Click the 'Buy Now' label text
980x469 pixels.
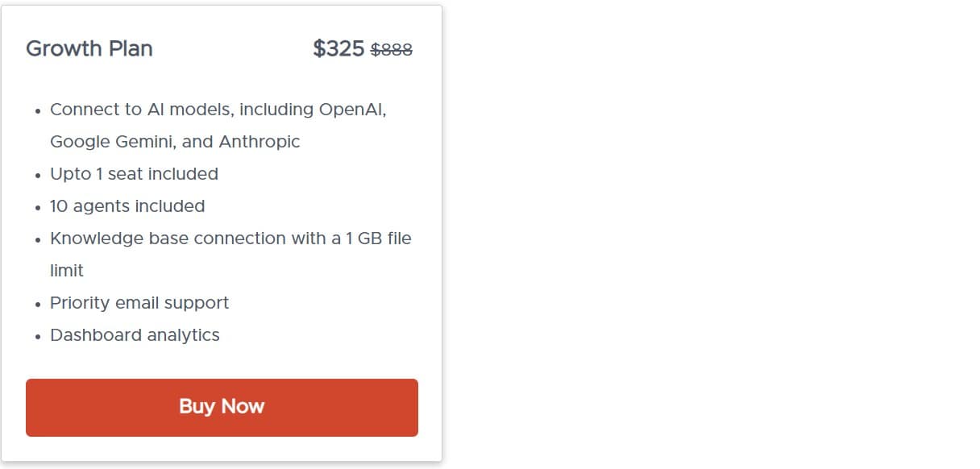tap(222, 407)
